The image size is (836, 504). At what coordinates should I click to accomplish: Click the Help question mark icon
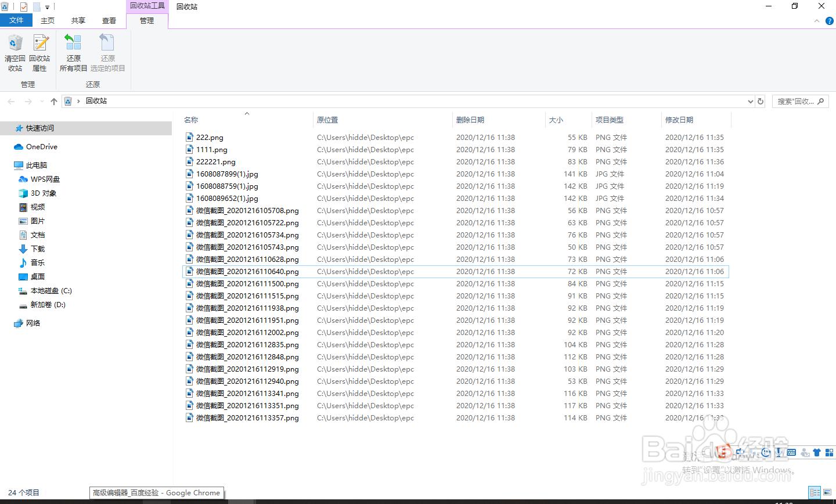click(830, 21)
